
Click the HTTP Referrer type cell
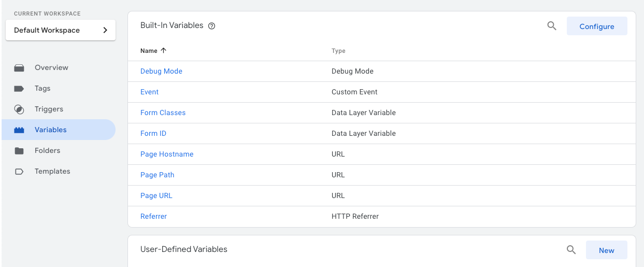click(355, 216)
